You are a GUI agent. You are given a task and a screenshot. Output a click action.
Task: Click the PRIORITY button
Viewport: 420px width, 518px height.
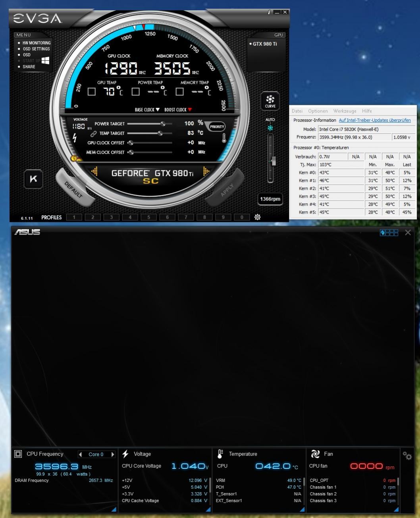[x=217, y=127]
